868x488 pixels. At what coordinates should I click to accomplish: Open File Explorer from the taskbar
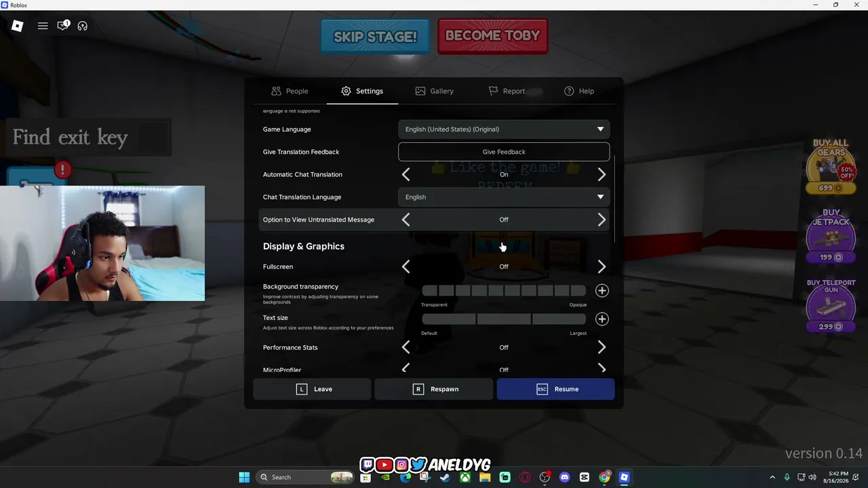(485, 477)
